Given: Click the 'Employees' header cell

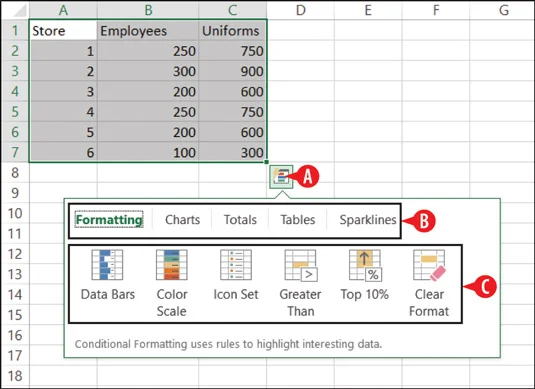Looking at the screenshot, I should [x=148, y=30].
